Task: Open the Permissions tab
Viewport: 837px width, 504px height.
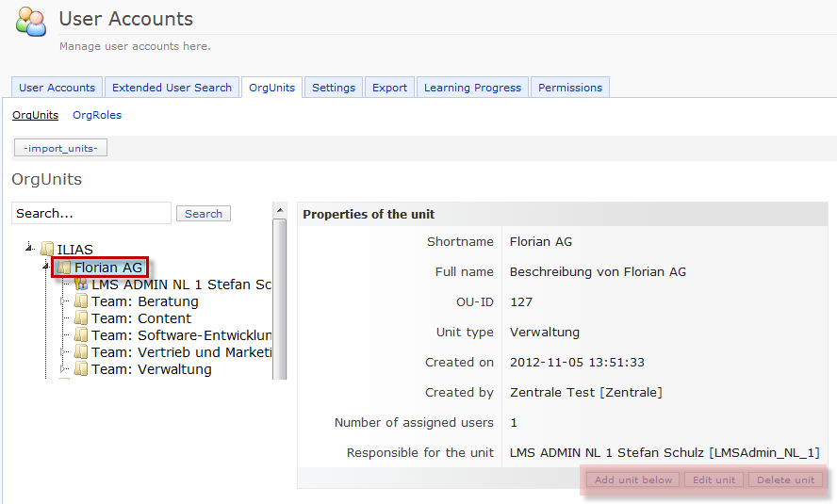Action: point(569,88)
